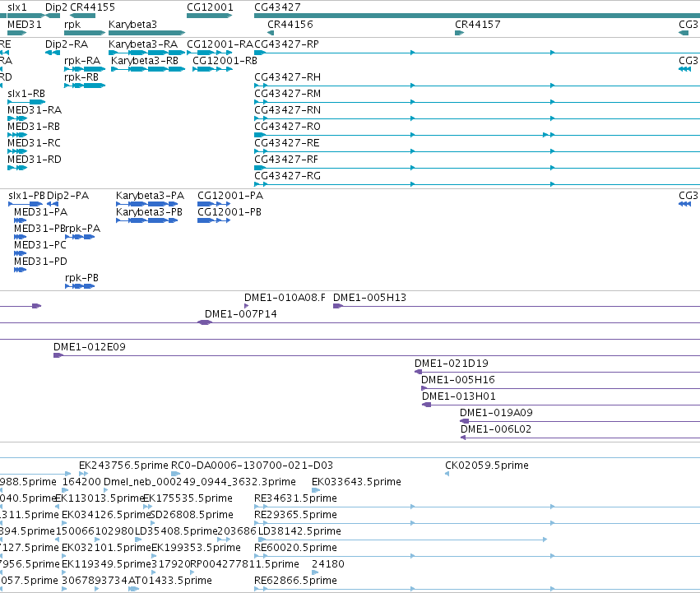
Task: Select EST EK175535.5prime label
Action: [188, 498]
